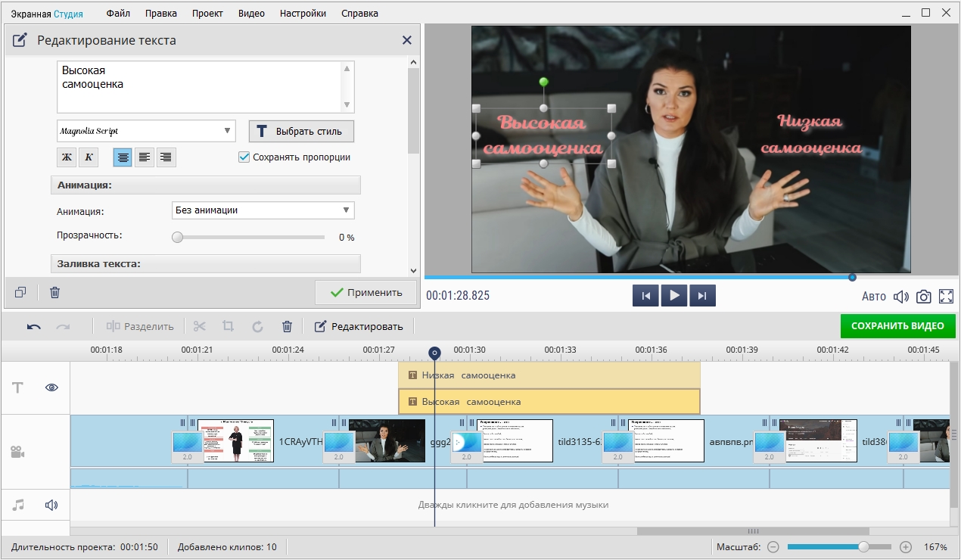Take a snapshot with camera icon
This screenshot has width=961, height=560.
click(x=923, y=297)
